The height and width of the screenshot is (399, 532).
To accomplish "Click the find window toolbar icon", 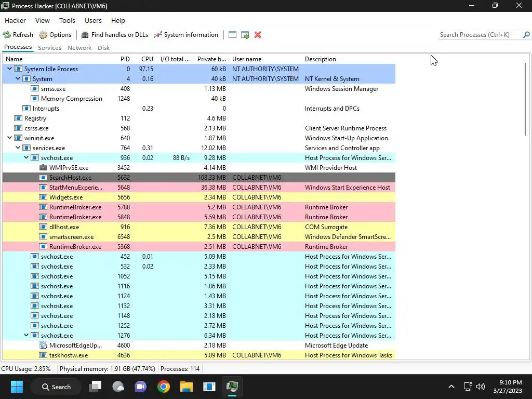I will click(x=232, y=35).
